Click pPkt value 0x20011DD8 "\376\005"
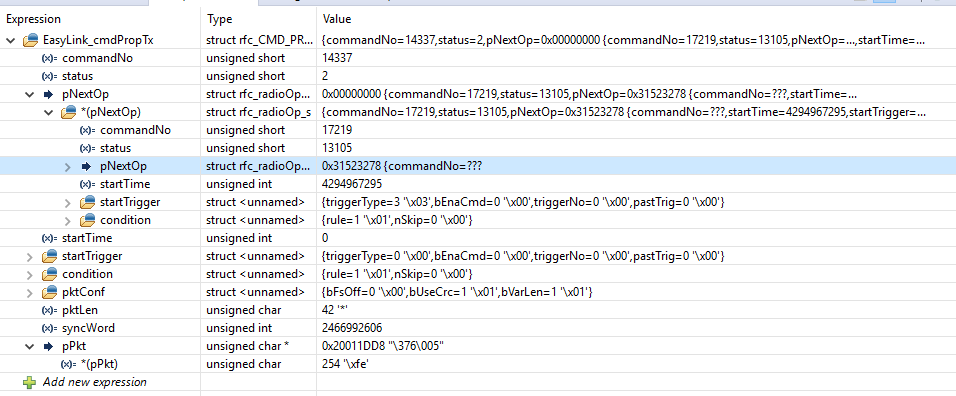The width and height of the screenshot is (956, 396). coord(383,346)
